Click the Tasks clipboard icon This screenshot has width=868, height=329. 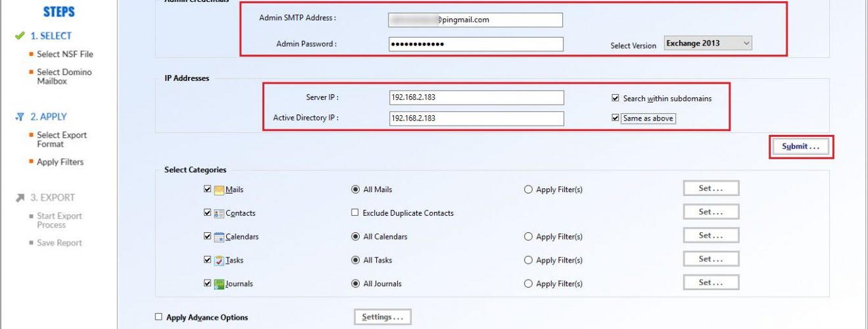pyautogui.click(x=219, y=261)
